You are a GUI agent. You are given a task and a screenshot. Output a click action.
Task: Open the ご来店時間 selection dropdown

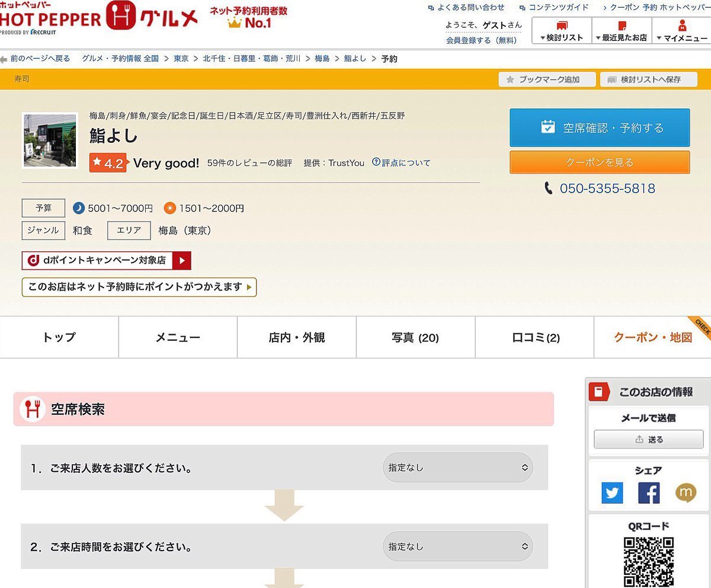pos(457,547)
